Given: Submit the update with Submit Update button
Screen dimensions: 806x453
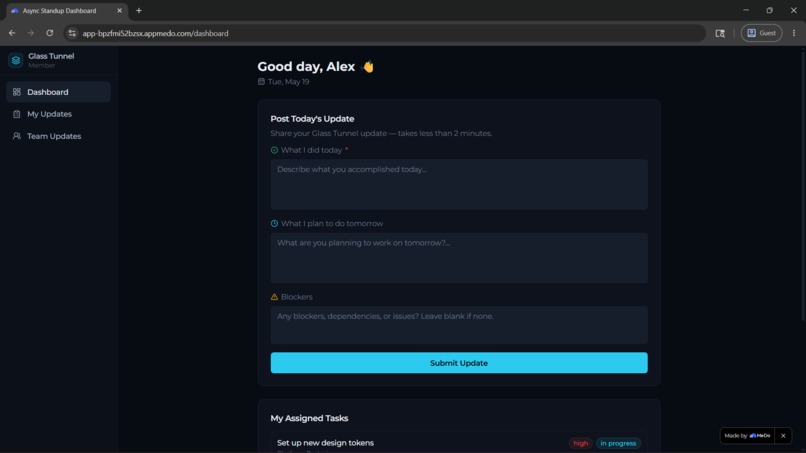Looking at the screenshot, I should point(459,363).
